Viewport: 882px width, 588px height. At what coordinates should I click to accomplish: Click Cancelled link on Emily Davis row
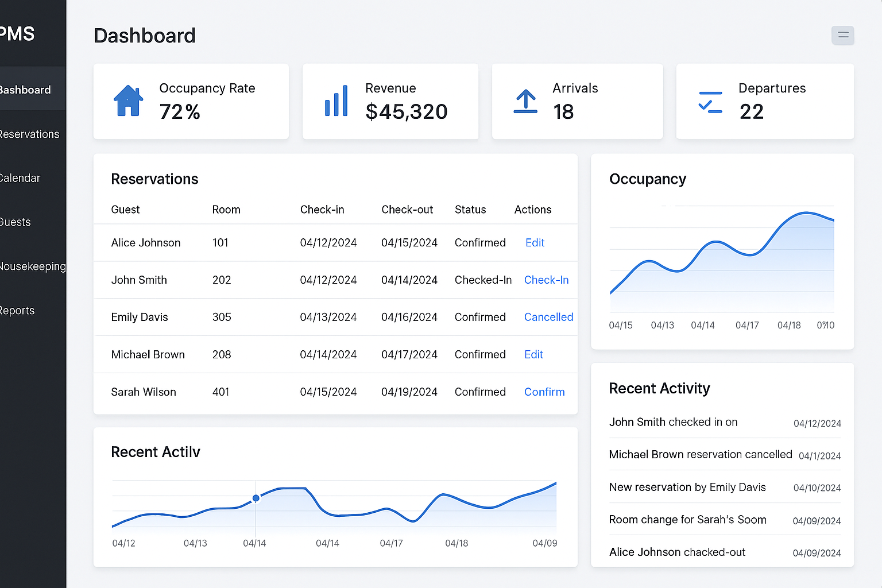[x=548, y=318]
